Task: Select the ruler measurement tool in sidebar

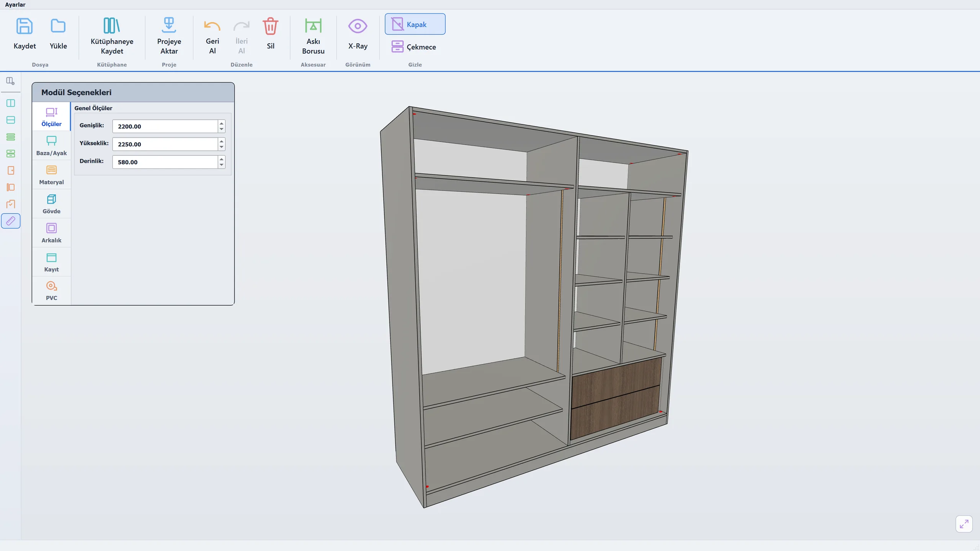Action: click(x=11, y=221)
